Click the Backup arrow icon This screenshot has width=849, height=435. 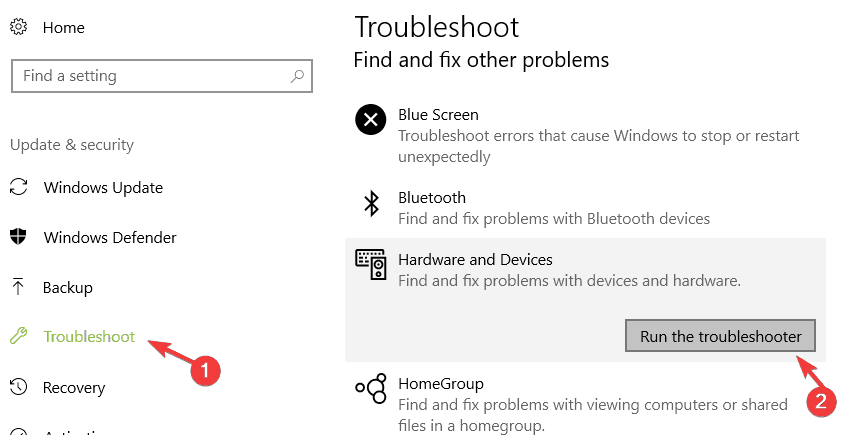point(19,287)
